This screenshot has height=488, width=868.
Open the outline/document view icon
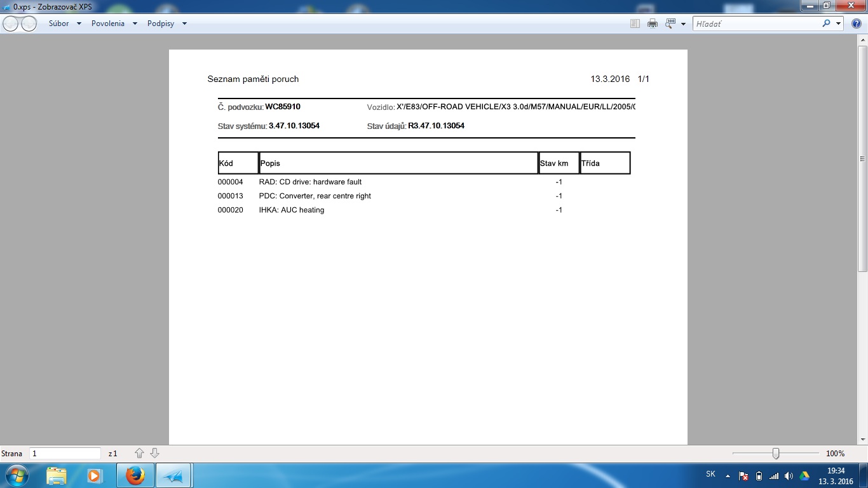[x=635, y=24]
